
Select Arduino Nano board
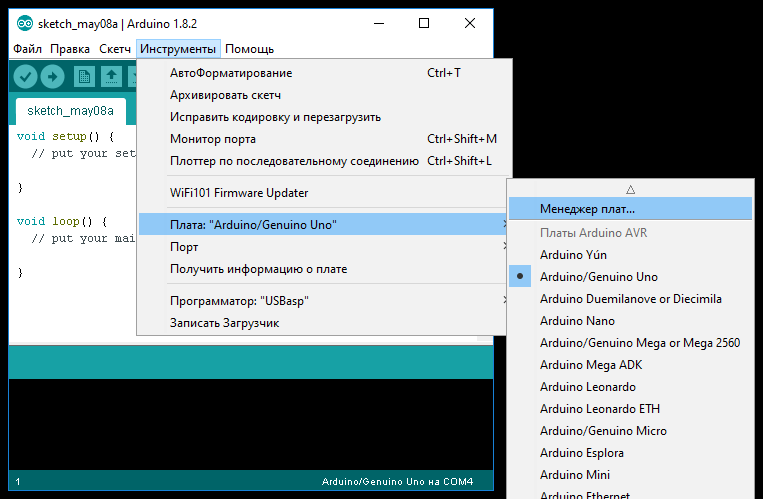(630, 320)
